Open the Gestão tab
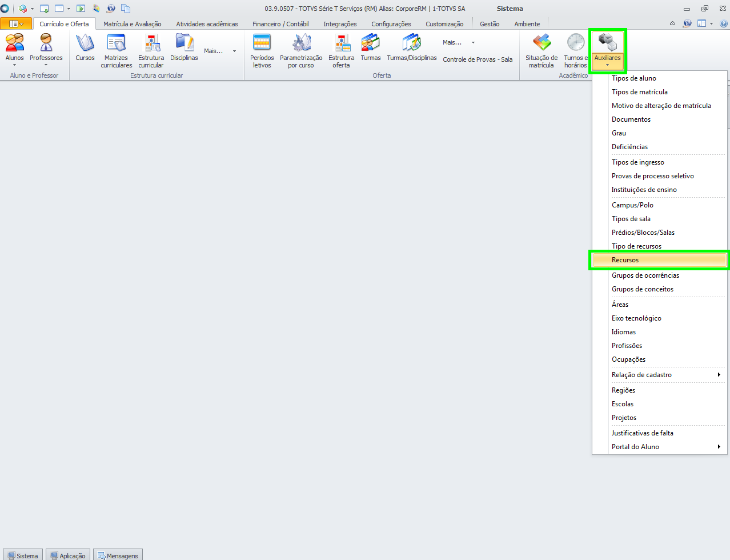This screenshot has width=730, height=560. pyautogui.click(x=490, y=24)
